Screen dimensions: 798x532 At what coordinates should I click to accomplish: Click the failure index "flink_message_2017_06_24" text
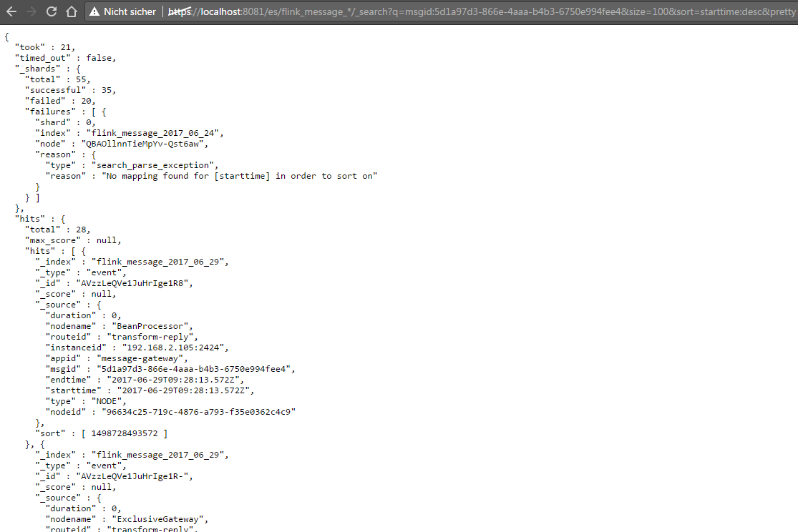coord(155,133)
